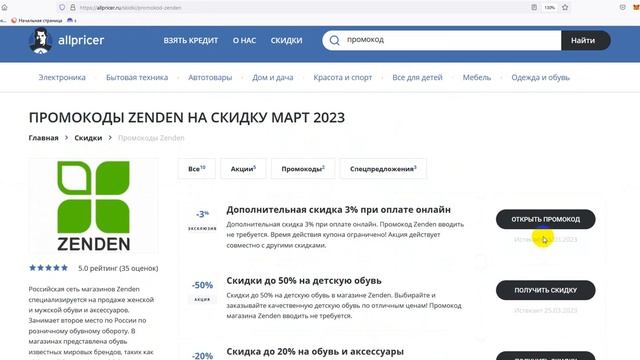640x360 pixels.
Task: Open the Мебель category
Action: (477, 77)
